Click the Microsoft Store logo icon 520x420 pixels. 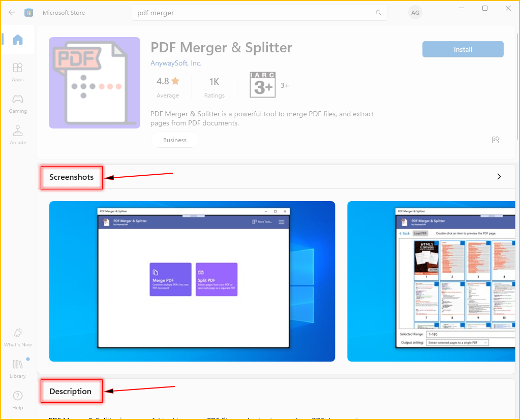29,13
